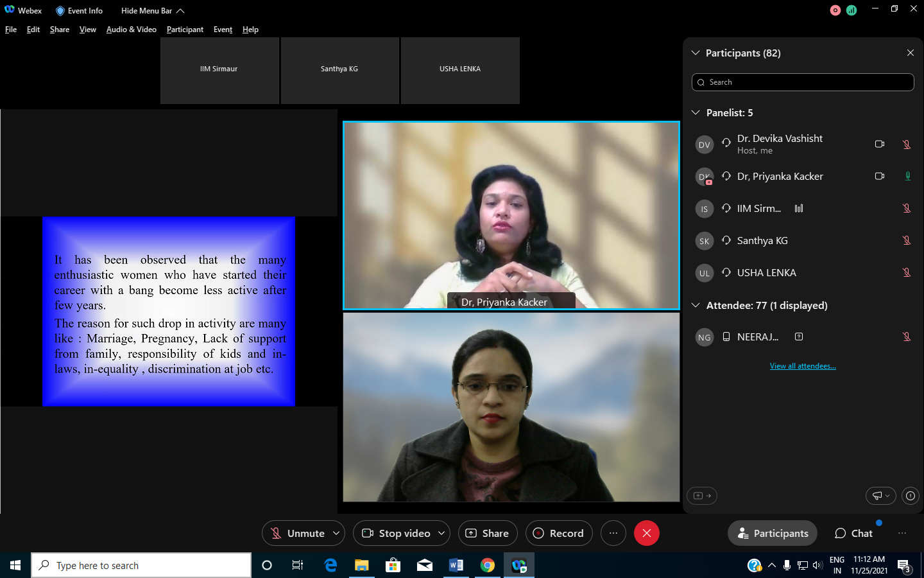Close the Participants panel
The image size is (924, 578).
(x=911, y=53)
